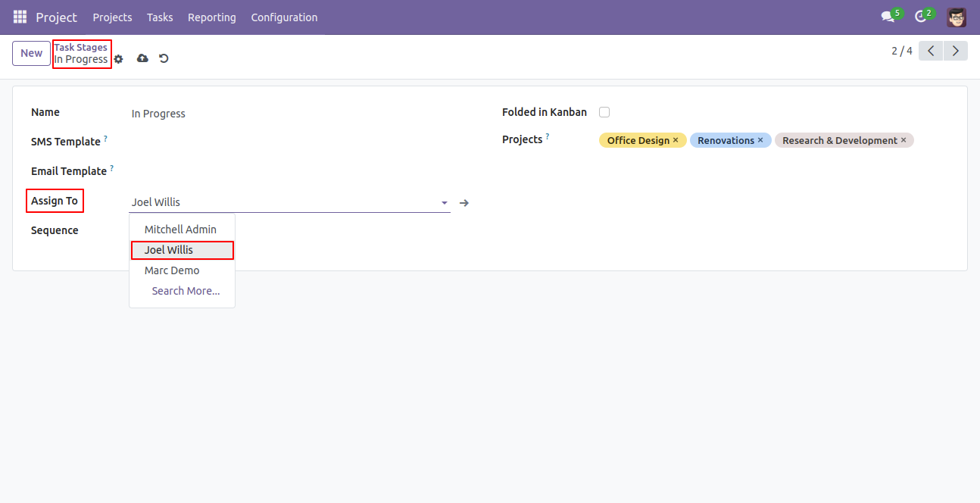Go to previous record arrow

coord(931,51)
